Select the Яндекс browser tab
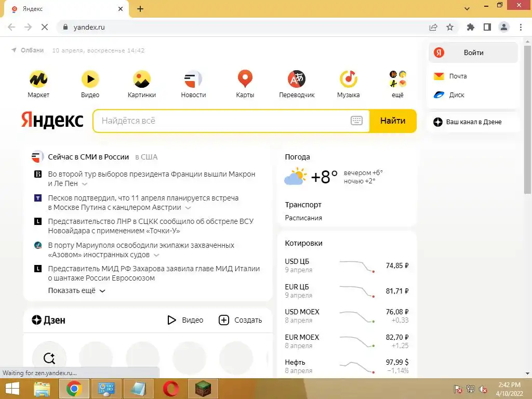Image resolution: width=532 pixels, height=399 pixels. click(66, 9)
